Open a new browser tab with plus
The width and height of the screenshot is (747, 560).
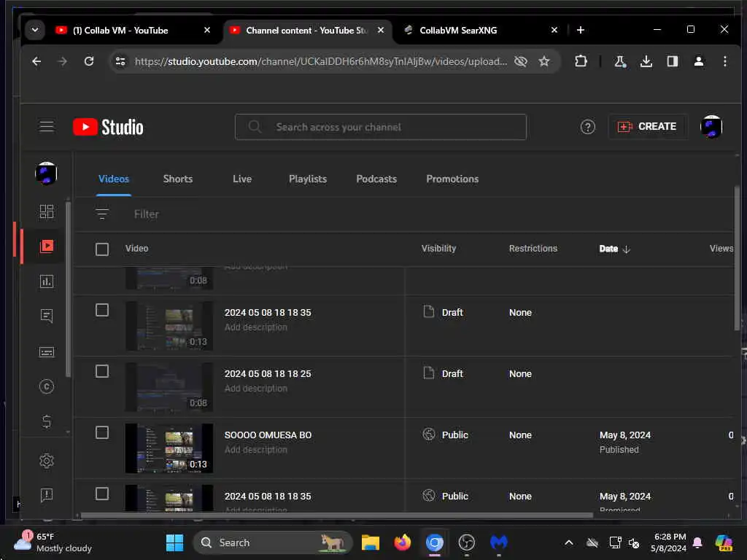point(580,31)
